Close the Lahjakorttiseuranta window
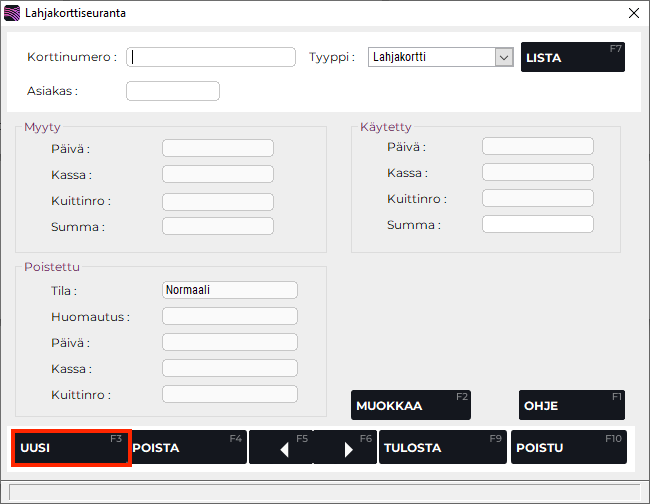 pyautogui.click(x=632, y=13)
